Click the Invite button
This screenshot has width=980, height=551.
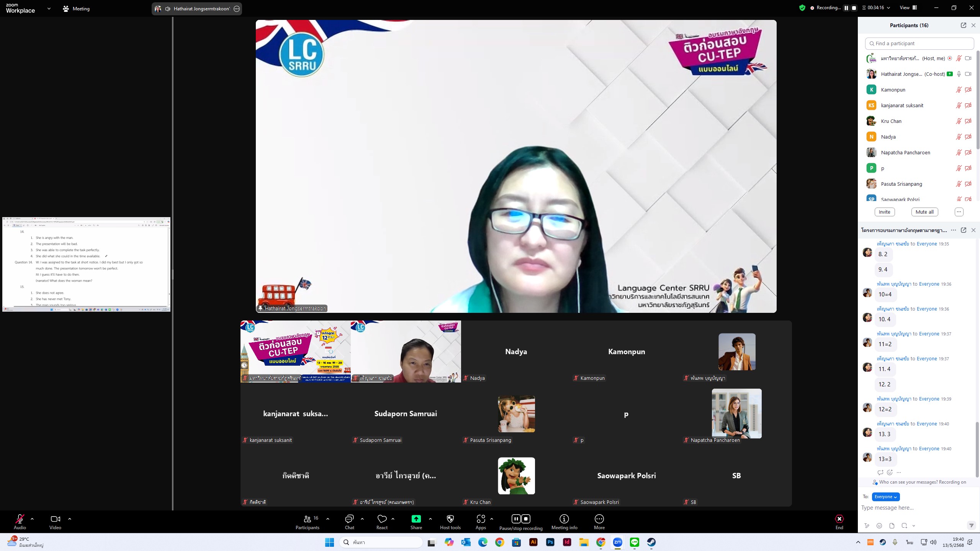(x=884, y=212)
